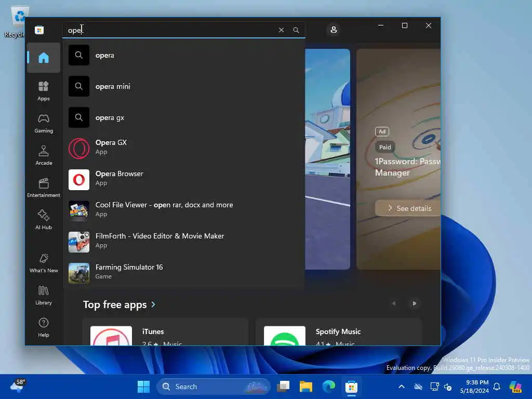Show previous top free apps
Image resolution: width=532 pixels, height=399 pixels.
pos(394,303)
